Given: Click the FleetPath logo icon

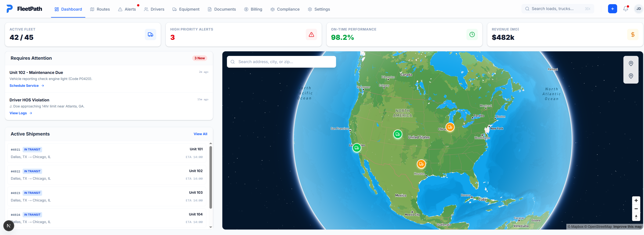Looking at the screenshot, I should pyautogui.click(x=9, y=9).
